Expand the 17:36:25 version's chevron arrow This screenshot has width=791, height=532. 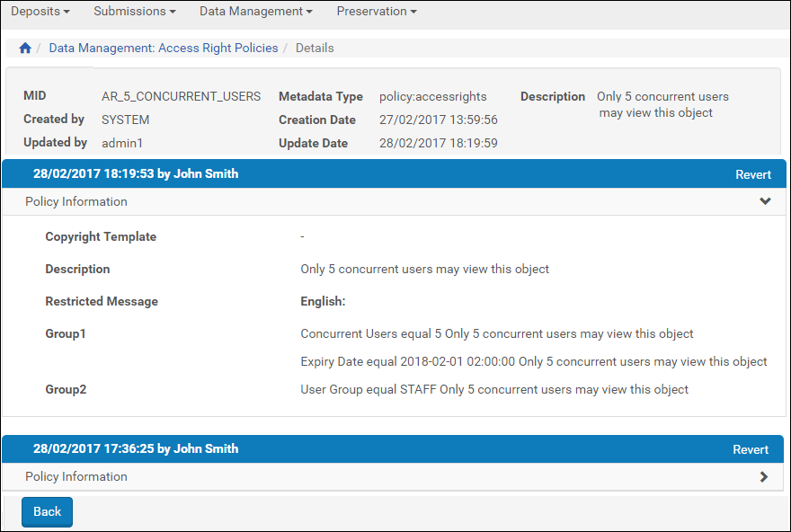pos(764,477)
